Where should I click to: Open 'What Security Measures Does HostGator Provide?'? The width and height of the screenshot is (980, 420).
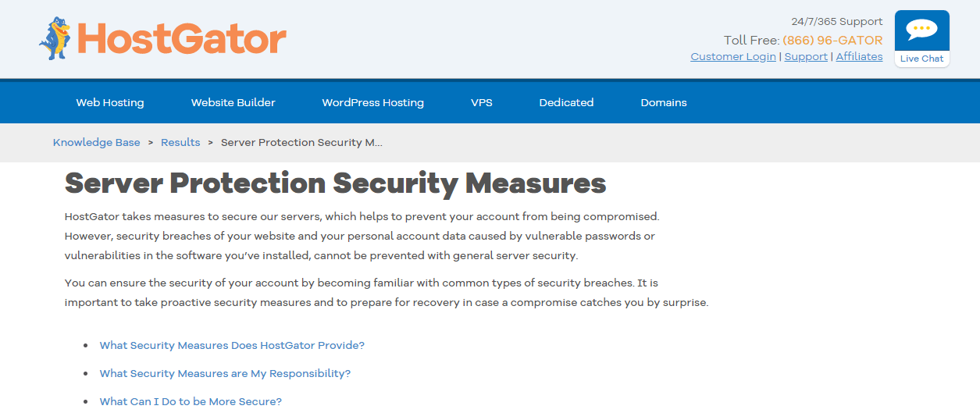coord(232,345)
